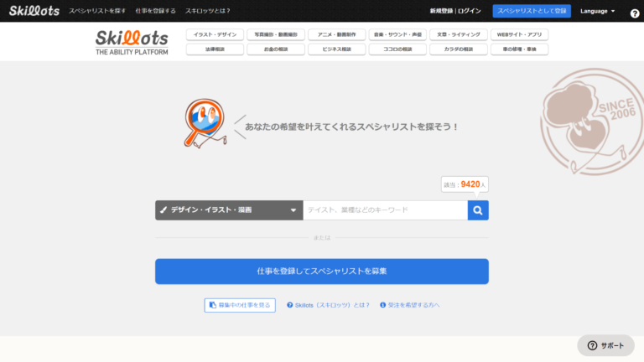This screenshot has height=362, width=644.
Task: Click スペシャリストとして登録 button
Action: pos(532,11)
